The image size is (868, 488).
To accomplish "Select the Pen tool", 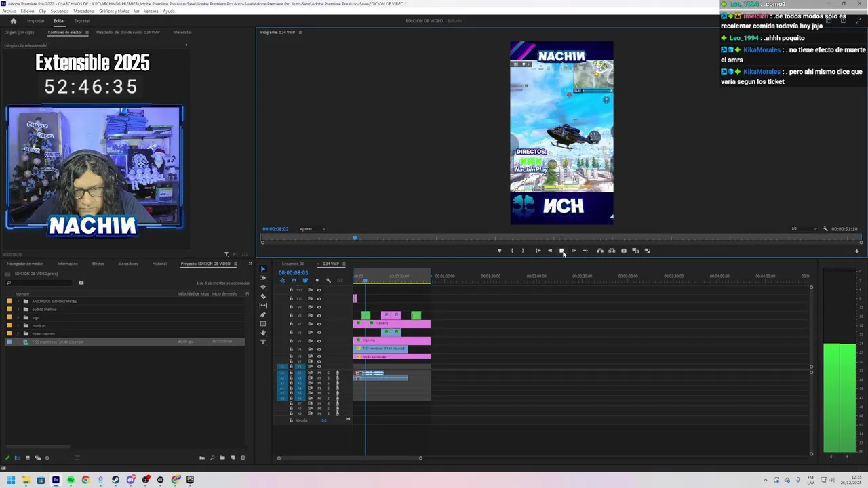I will (x=263, y=314).
